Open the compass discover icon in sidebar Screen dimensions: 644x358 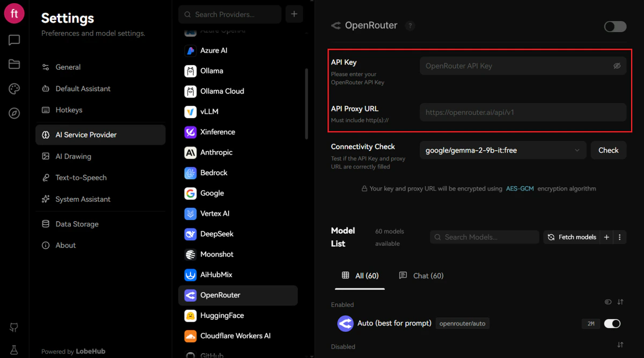click(14, 113)
